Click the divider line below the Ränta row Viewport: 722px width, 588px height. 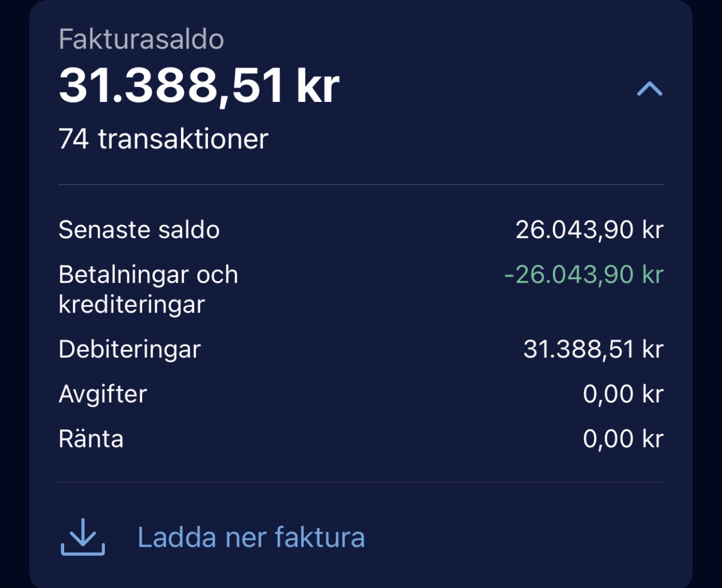(x=361, y=482)
